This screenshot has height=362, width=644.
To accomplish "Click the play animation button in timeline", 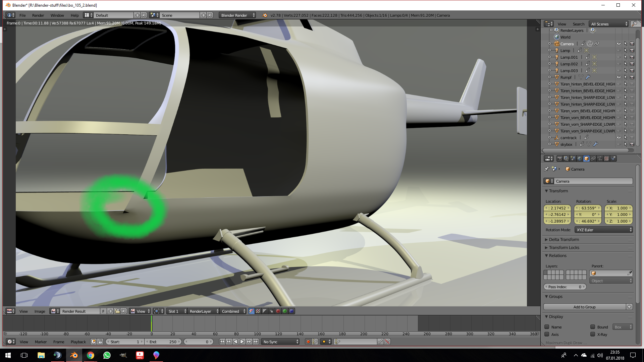I will [x=242, y=342].
